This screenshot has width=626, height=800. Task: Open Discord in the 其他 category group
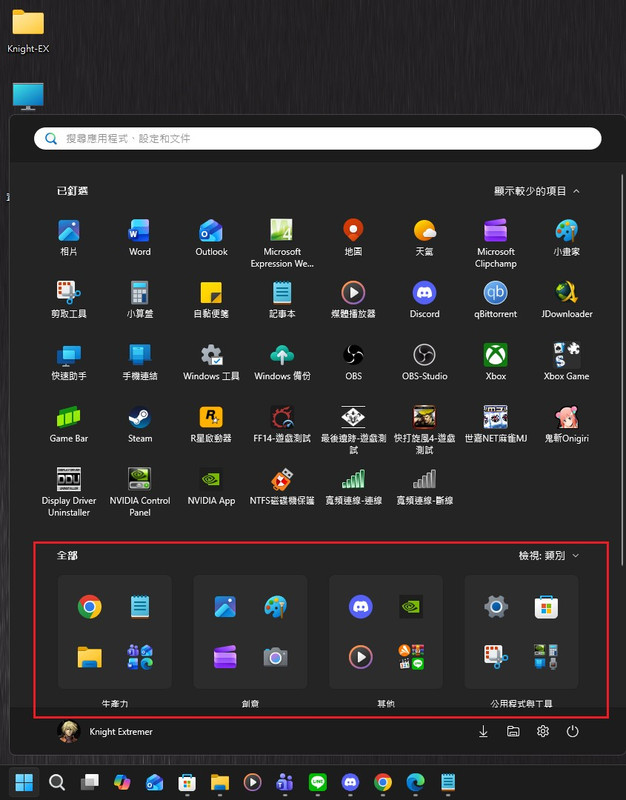[x=361, y=607]
